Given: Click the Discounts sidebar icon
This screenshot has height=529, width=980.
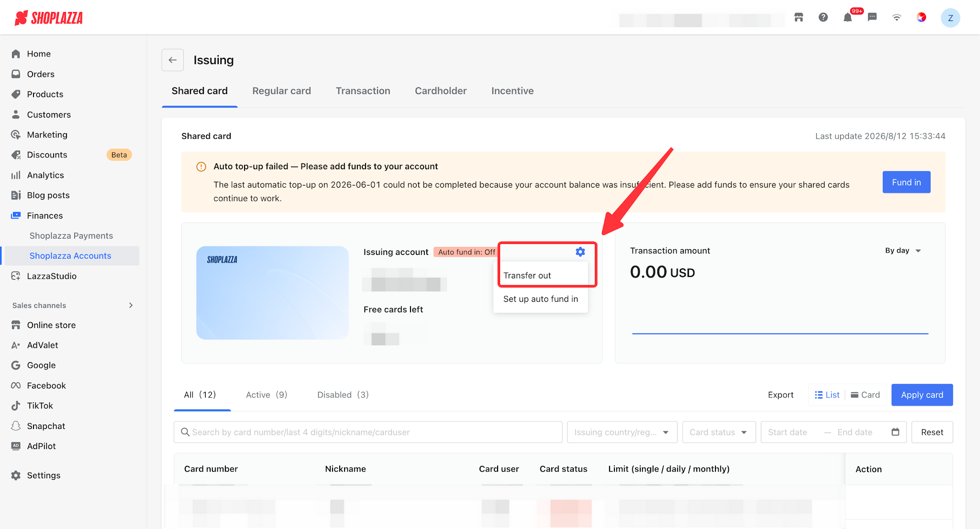Looking at the screenshot, I should coord(16,154).
